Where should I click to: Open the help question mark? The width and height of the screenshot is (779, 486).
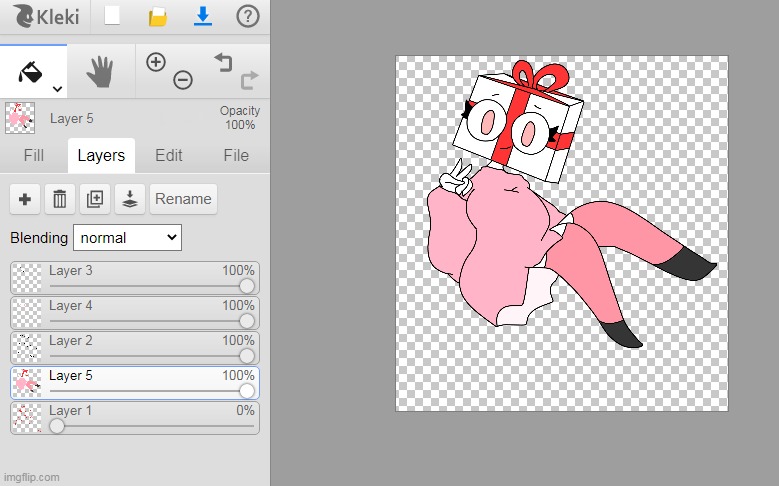(x=248, y=17)
